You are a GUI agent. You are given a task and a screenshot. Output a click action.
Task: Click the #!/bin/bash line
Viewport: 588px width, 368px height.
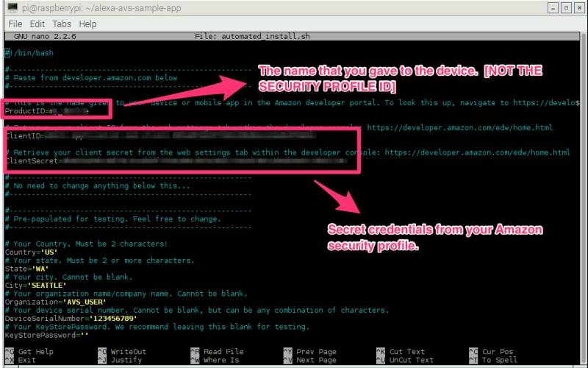(29, 53)
